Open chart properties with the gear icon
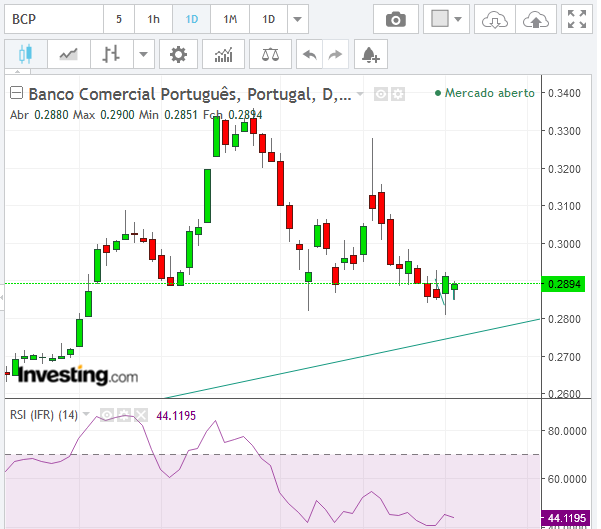Screen dimensions: 601x529 coord(178,54)
